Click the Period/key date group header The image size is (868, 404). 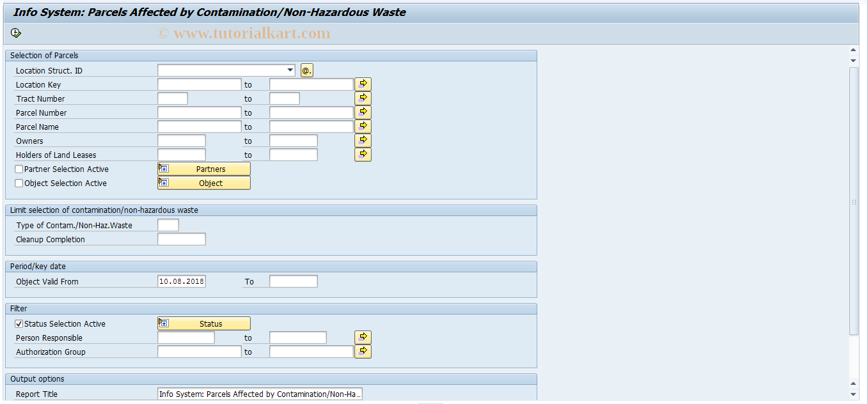pos(271,267)
